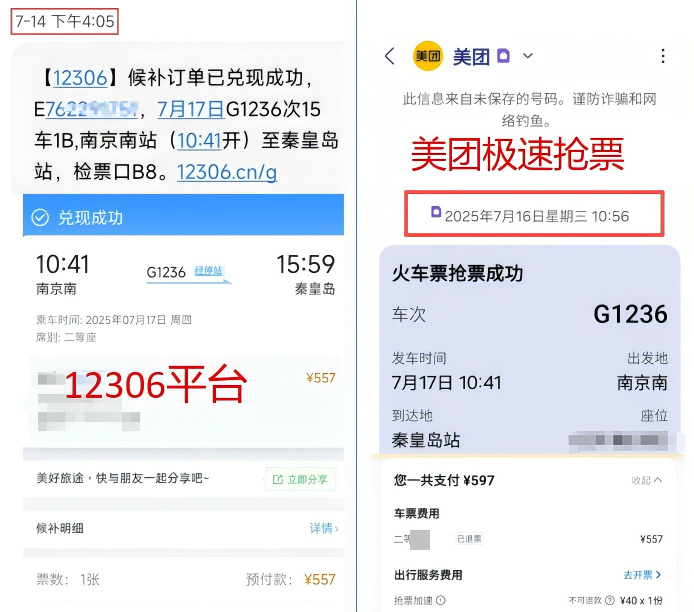
Task: Tap 去开票 to request invoice
Action: click(x=642, y=575)
